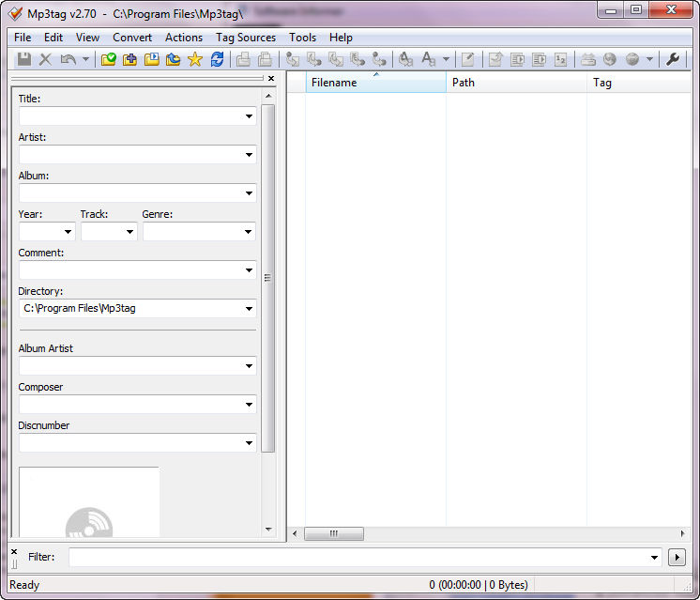Sort by the Filename column header
Viewport: 700px width, 600px height.
coord(376,83)
